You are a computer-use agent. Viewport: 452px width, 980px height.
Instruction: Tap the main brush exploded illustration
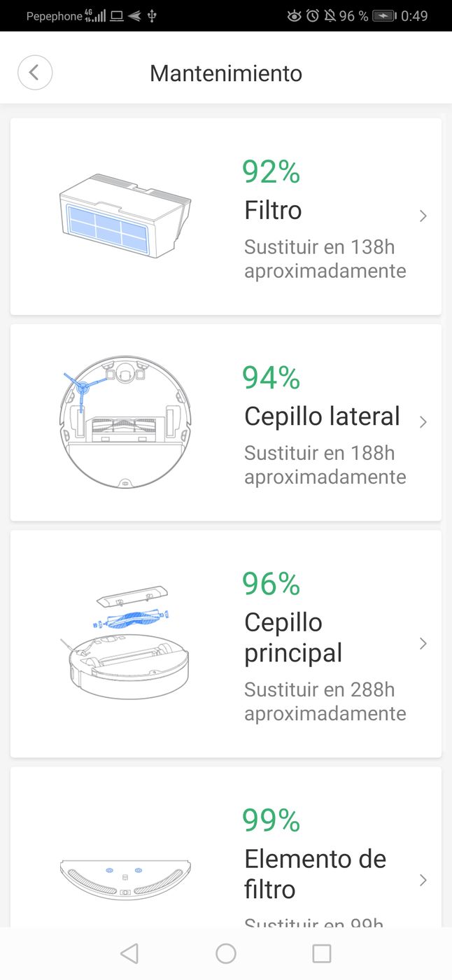[x=125, y=644]
